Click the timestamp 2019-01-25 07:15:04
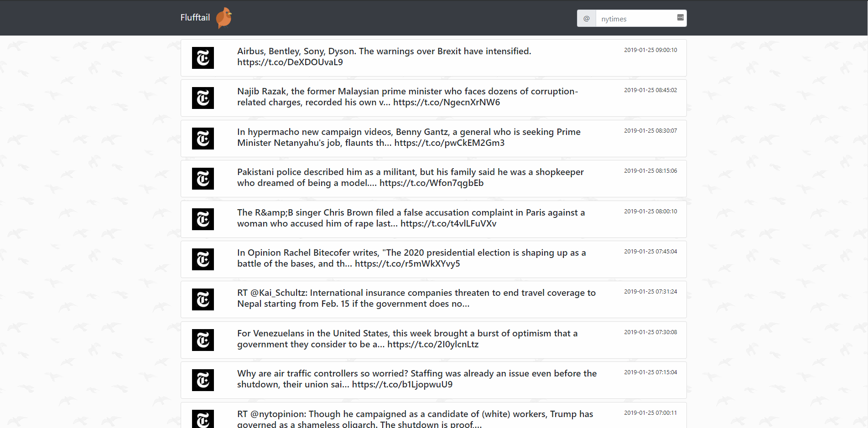868x428 pixels. [x=650, y=372]
